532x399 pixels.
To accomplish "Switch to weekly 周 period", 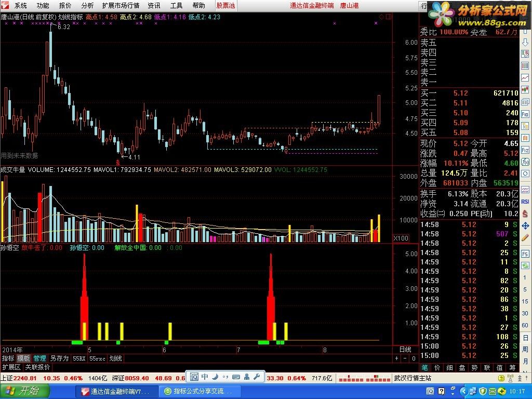I will (525, 350).
